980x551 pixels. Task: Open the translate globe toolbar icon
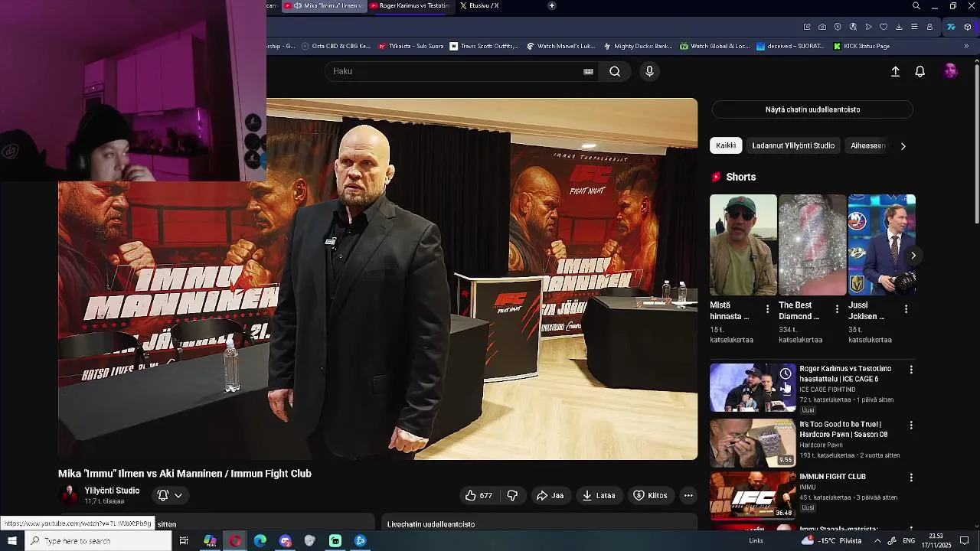(x=853, y=27)
